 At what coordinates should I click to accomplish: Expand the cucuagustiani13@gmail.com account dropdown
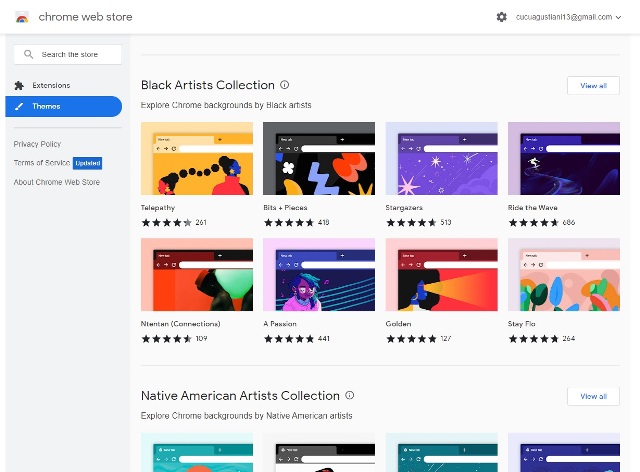569,17
